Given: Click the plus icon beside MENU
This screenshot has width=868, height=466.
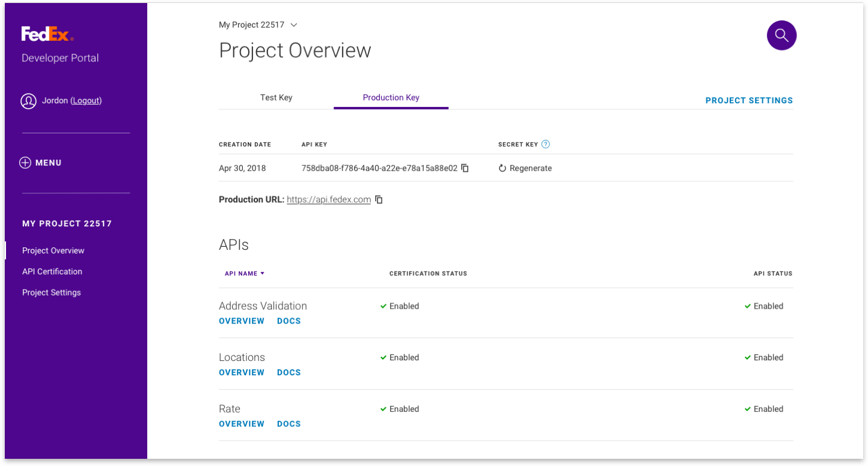Looking at the screenshot, I should point(25,163).
